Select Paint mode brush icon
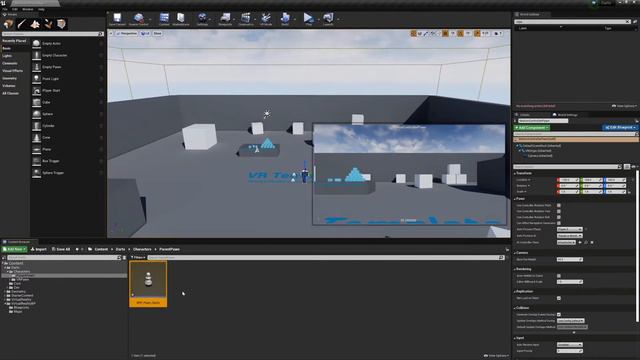Viewport: 640px width, 360px height. [22, 24]
